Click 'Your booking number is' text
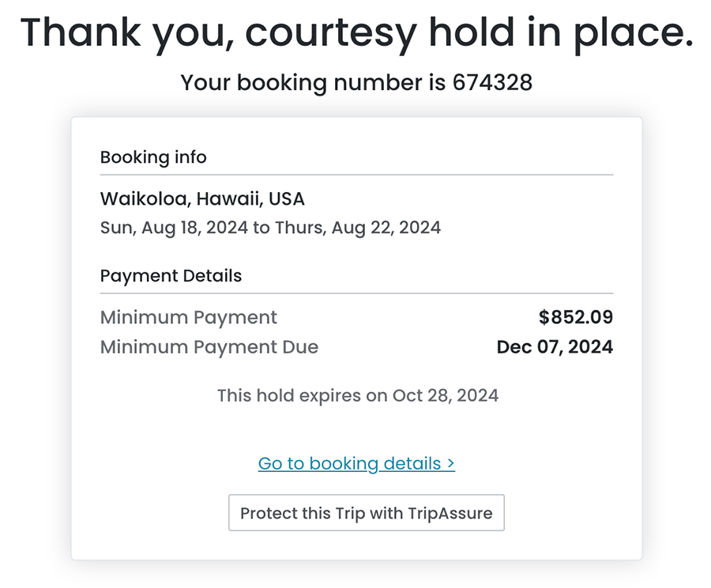 pos(314,82)
